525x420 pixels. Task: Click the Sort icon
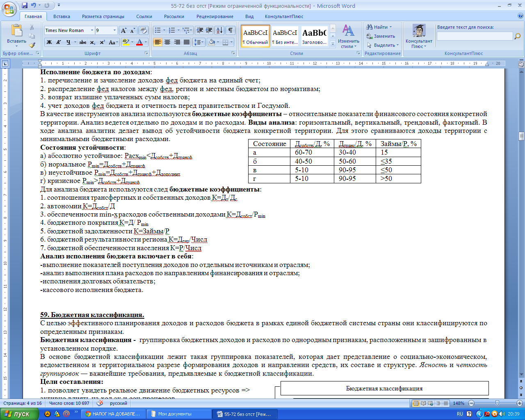219,30
